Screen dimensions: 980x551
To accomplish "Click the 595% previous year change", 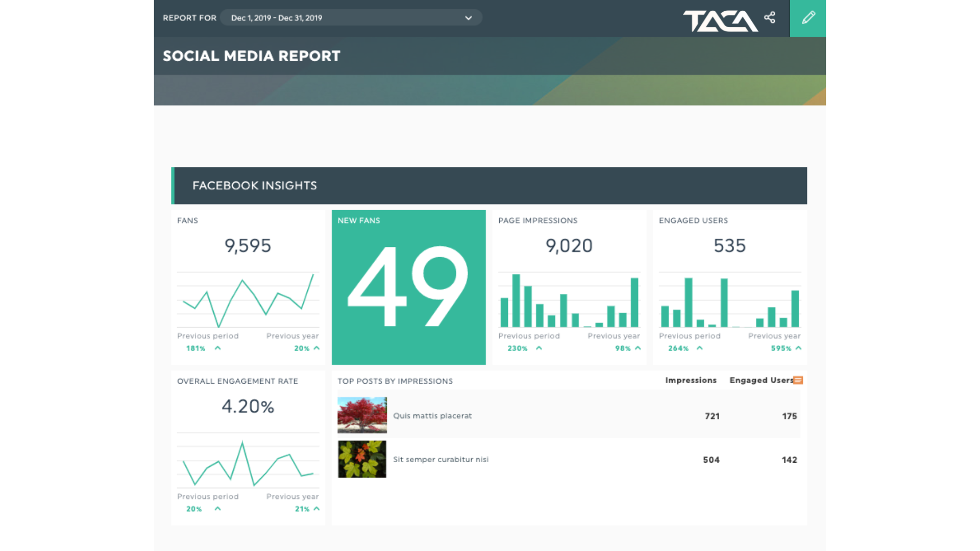I will click(x=781, y=348).
